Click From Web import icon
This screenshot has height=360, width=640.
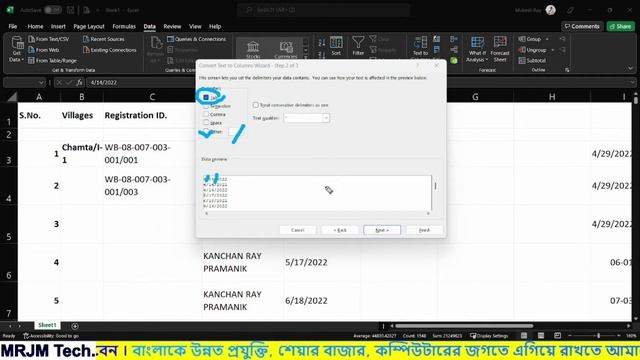click(x=32, y=50)
